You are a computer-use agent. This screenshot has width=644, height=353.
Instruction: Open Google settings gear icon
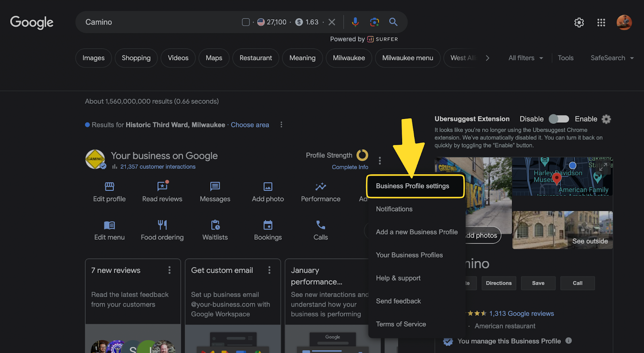579,23
